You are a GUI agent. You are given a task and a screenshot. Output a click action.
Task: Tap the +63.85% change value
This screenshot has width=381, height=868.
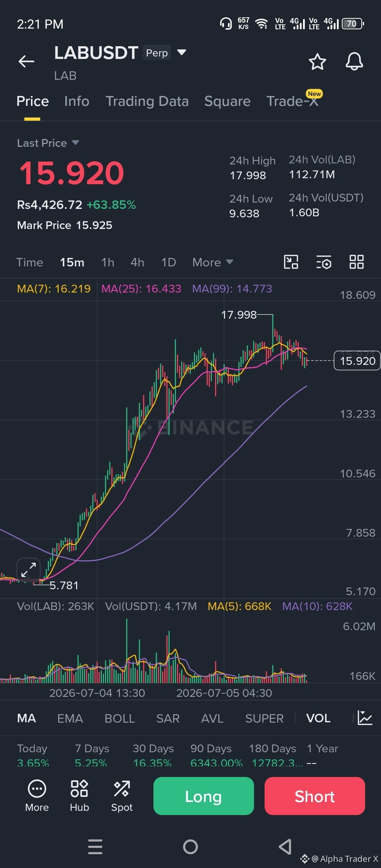[111, 205]
